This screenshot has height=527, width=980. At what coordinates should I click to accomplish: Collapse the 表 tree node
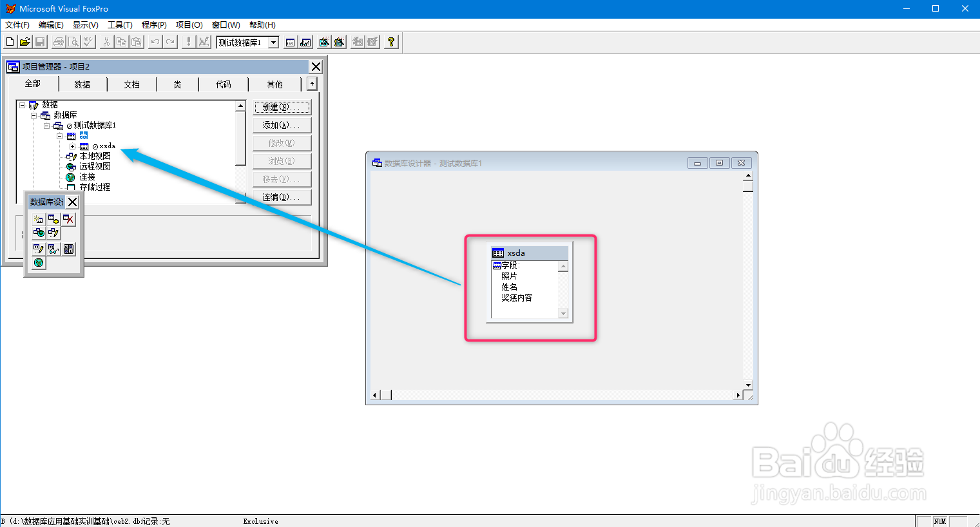coord(60,136)
